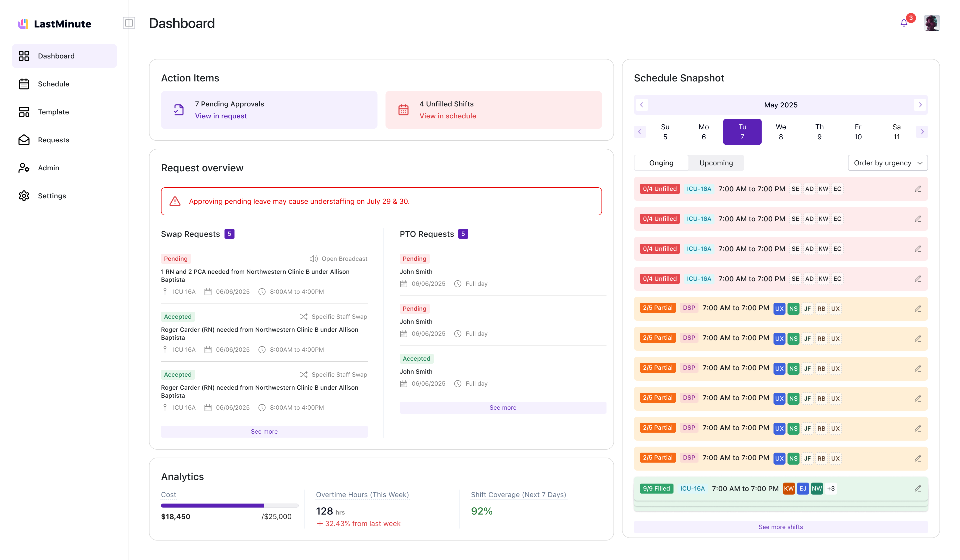Collapse the sidebar using the panel icon
The image size is (960, 560).
coord(129,23)
